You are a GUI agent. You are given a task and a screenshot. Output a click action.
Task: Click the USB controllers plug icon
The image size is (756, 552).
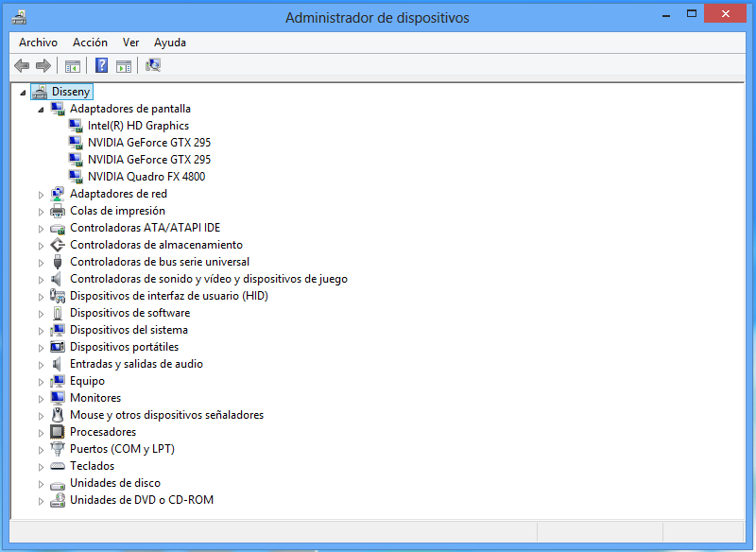(x=58, y=262)
